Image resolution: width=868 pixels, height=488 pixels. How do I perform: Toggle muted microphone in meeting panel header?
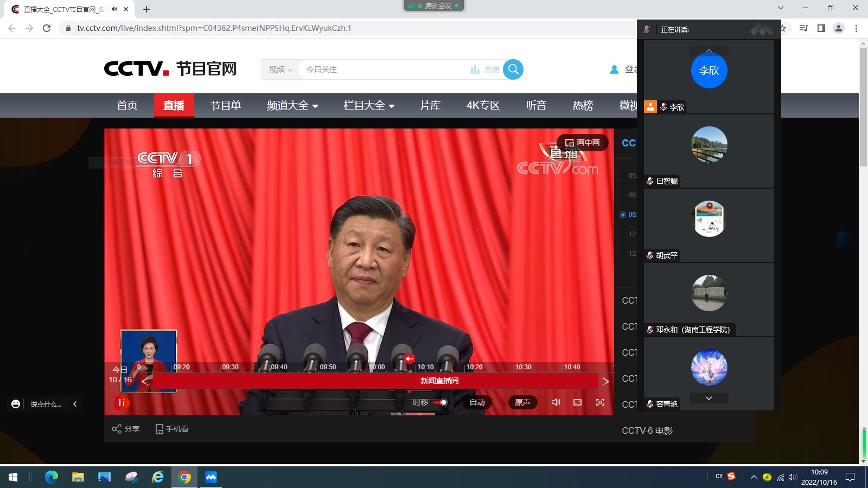click(x=647, y=29)
